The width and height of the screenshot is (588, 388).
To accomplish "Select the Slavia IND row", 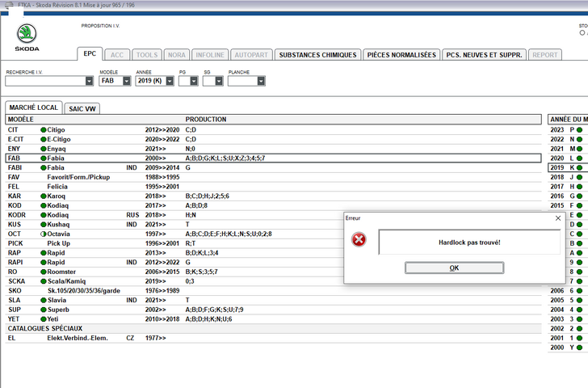I will [273, 300].
